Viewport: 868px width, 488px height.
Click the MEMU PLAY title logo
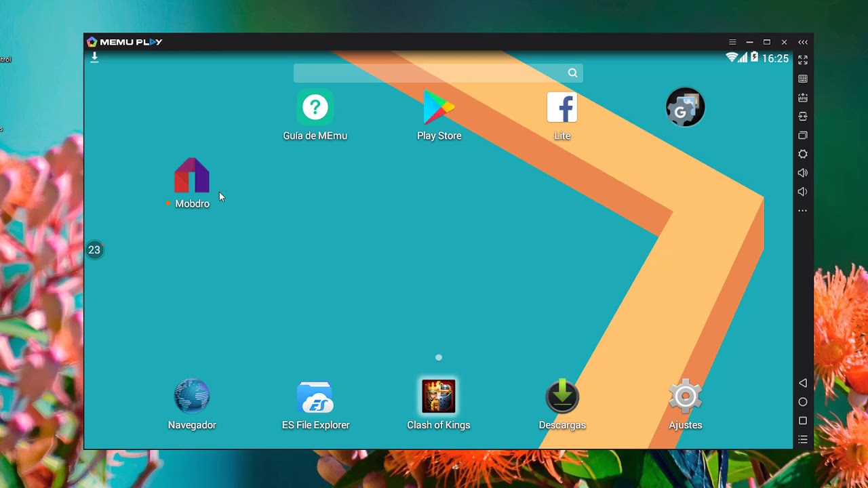click(125, 42)
